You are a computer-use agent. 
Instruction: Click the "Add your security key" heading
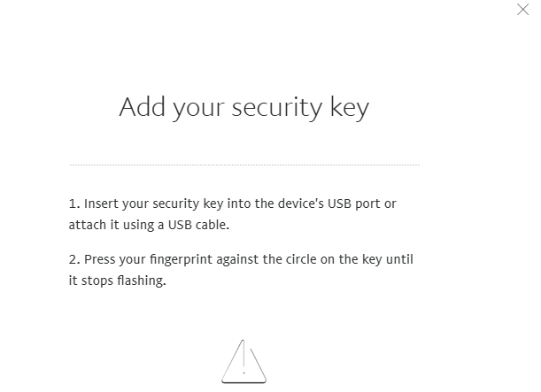[x=243, y=108]
